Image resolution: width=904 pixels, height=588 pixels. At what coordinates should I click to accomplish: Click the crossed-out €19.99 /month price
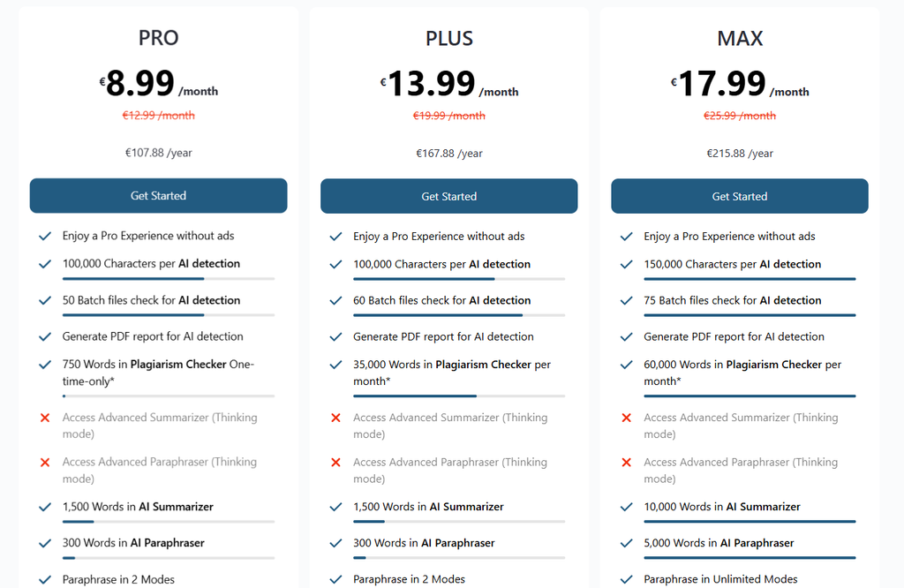[x=449, y=116]
